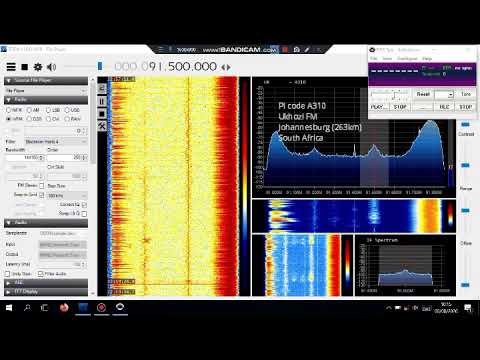Open the step size 100 kHz dropdown
This screenshot has height=360, width=480.
67,195
